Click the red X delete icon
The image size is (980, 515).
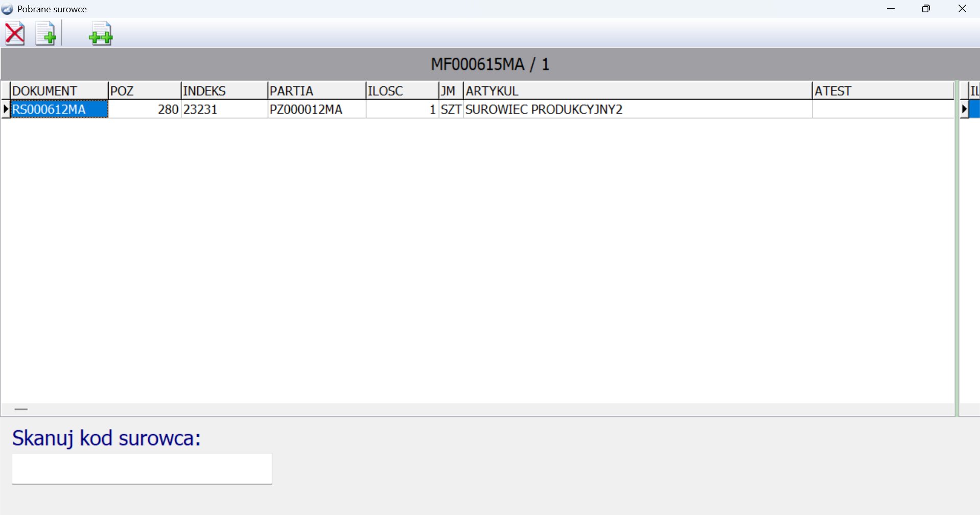[15, 34]
